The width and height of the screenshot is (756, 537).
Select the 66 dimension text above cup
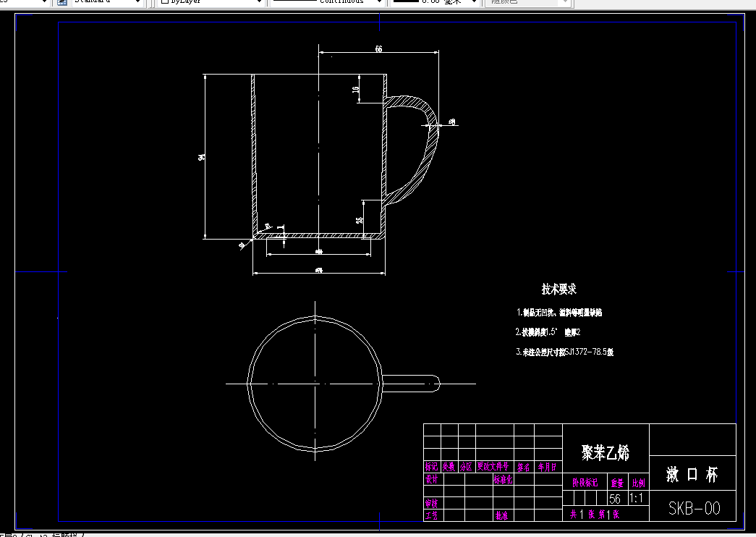(379, 48)
